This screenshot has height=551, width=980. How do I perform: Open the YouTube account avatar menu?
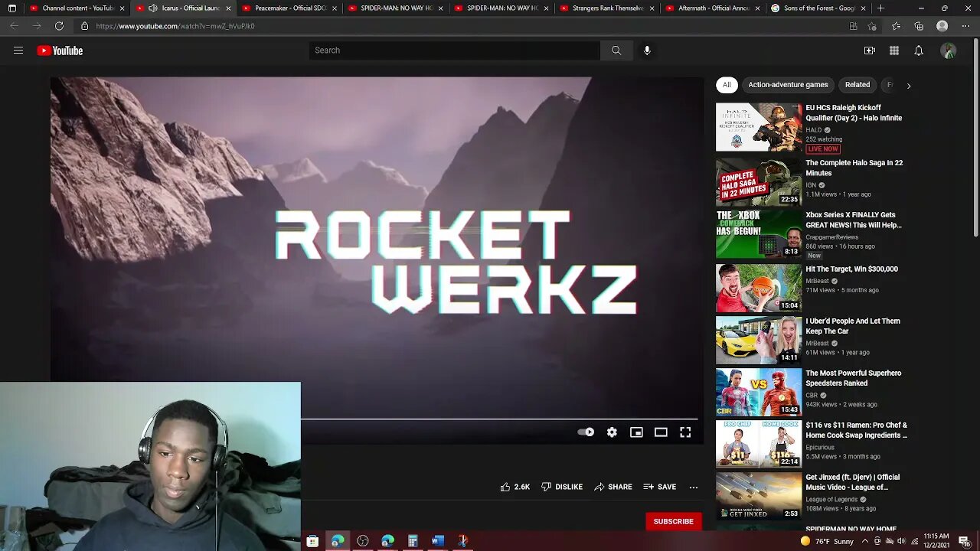[949, 51]
